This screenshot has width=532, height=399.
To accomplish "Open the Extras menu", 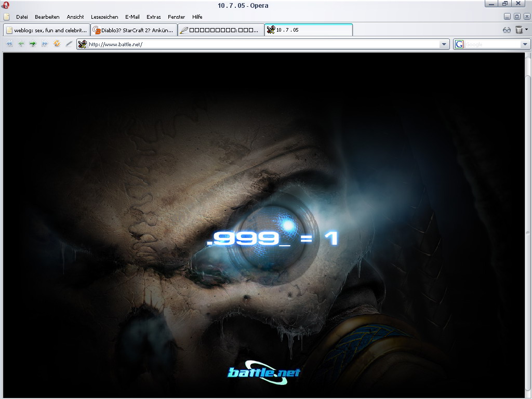I will pos(154,17).
